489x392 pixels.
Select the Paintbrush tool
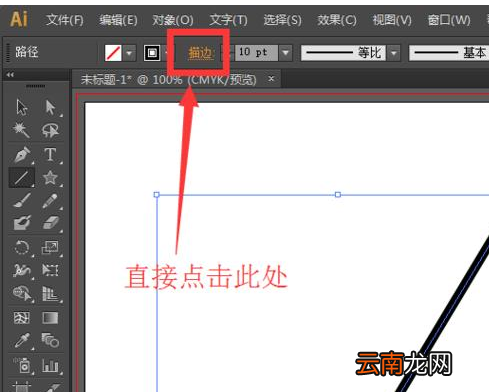pyautogui.click(x=22, y=200)
